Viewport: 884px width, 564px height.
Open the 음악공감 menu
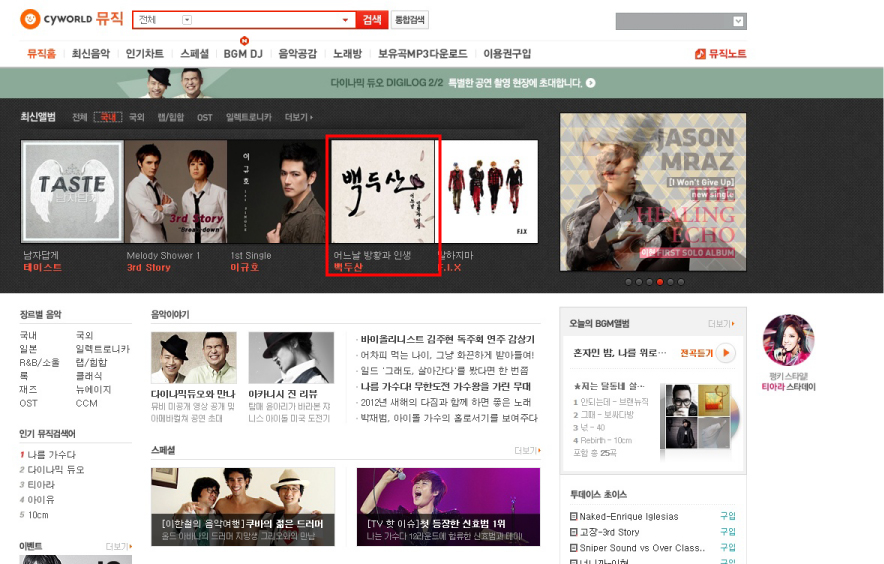[x=298, y=54]
